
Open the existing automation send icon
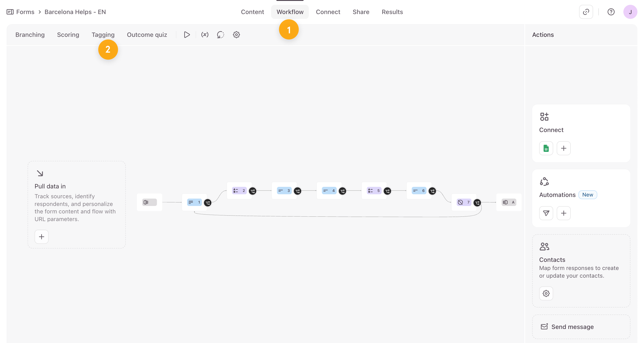(x=546, y=213)
